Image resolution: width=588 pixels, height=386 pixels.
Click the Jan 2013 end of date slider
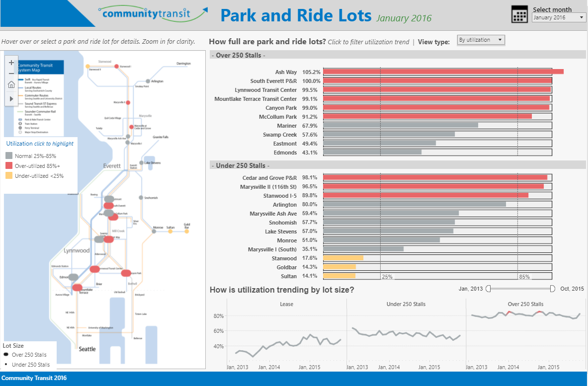coord(489,288)
